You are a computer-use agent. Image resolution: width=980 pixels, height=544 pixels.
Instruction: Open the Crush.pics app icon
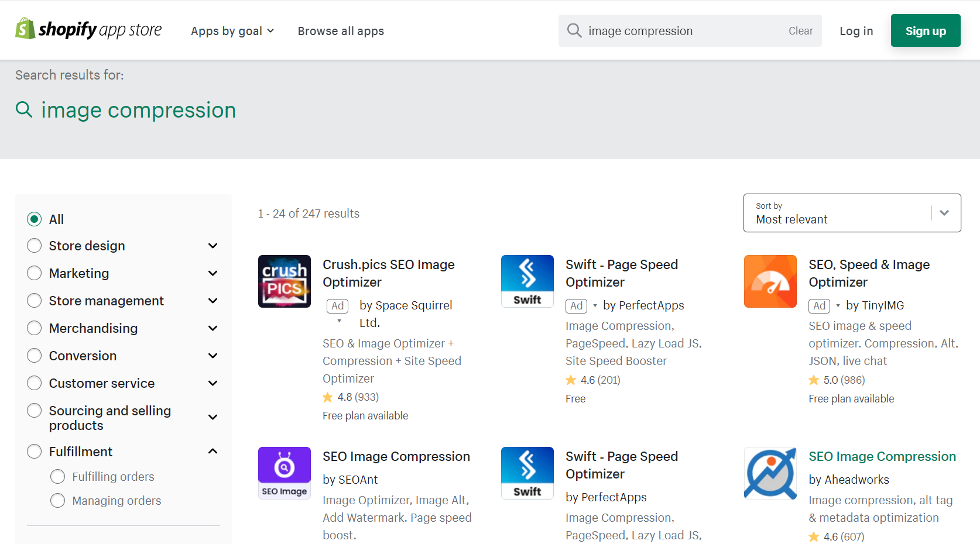(285, 281)
